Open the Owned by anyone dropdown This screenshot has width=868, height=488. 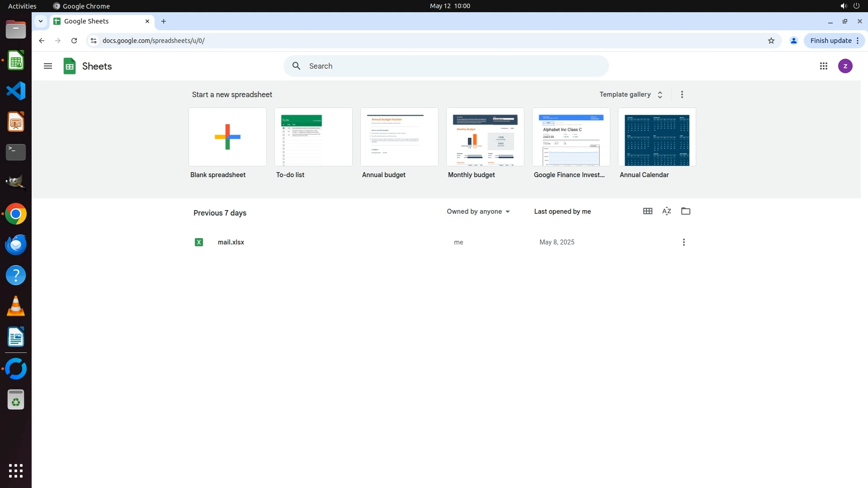pyautogui.click(x=478, y=211)
